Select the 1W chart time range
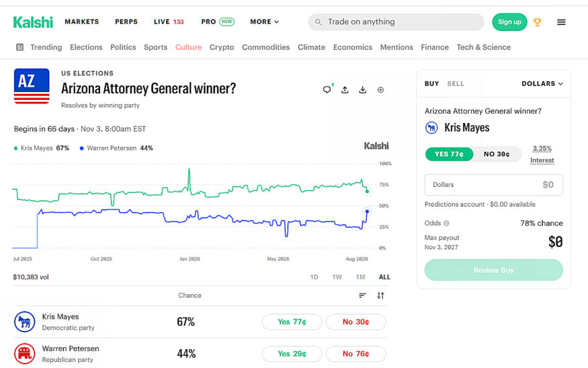This screenshot has height=368, width=588. point(337,277)
